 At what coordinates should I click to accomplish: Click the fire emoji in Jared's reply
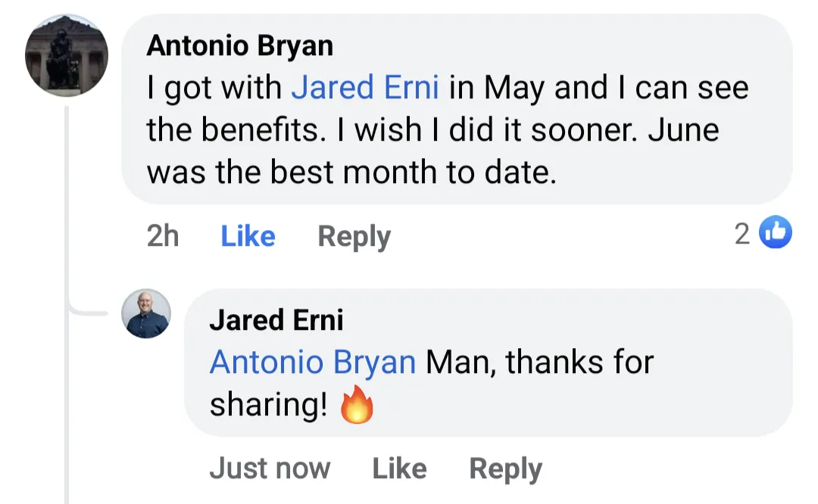pyautogui.click(x=357, y=406)
